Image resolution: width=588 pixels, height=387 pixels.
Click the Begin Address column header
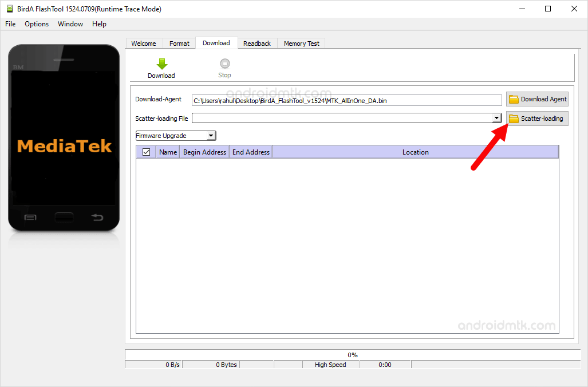point(204,152)
